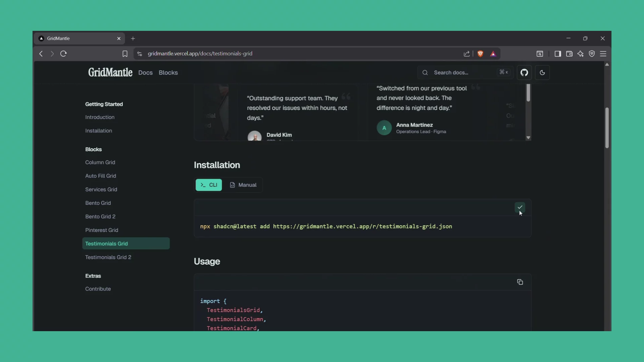This screenshot has width=644, height=362.
Task: Switch to the Manual installation tab
Action: (x=243, y=185)
